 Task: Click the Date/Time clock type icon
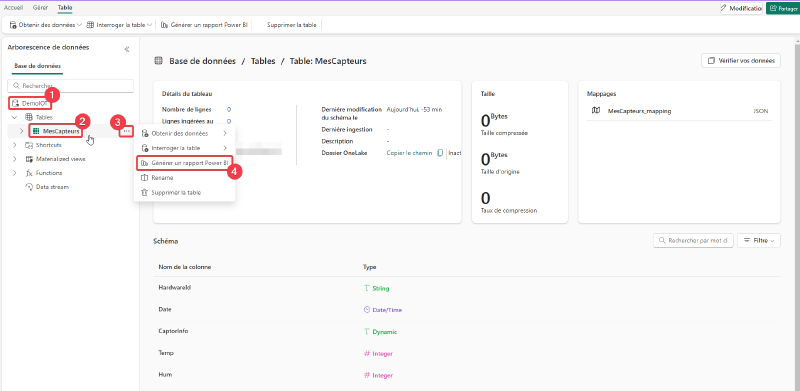point(366,309)
